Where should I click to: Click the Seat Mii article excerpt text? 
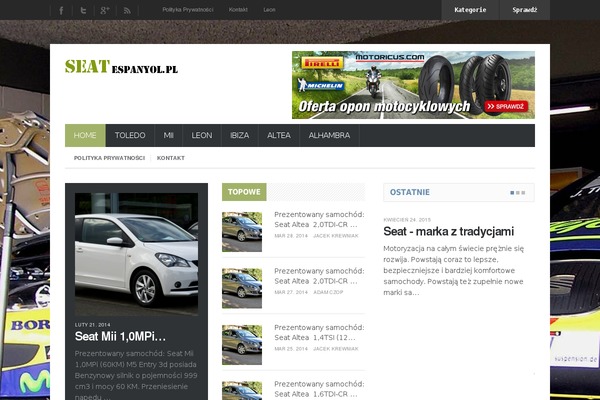tap(136, 375)
